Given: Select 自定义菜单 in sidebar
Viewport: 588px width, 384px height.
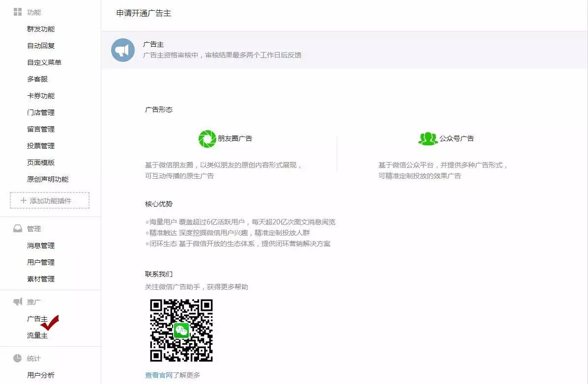Looking at the screenshot, I should (44, 62).
